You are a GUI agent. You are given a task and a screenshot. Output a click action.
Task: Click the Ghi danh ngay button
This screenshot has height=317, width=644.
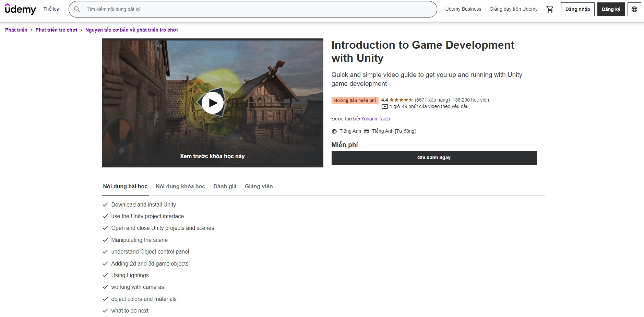click(x=434, y=157)
